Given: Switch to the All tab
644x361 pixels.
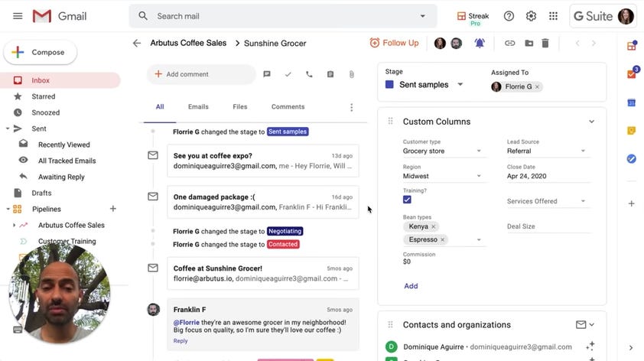Looking at the screenshot, I should tap(160, 107).
